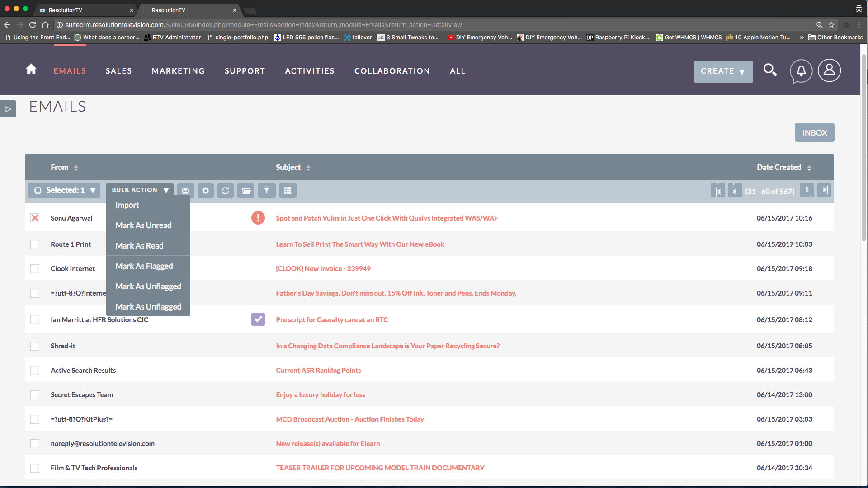Open the folder selection icon
This screenshot has height=488, width=868.
pos(246,191)
